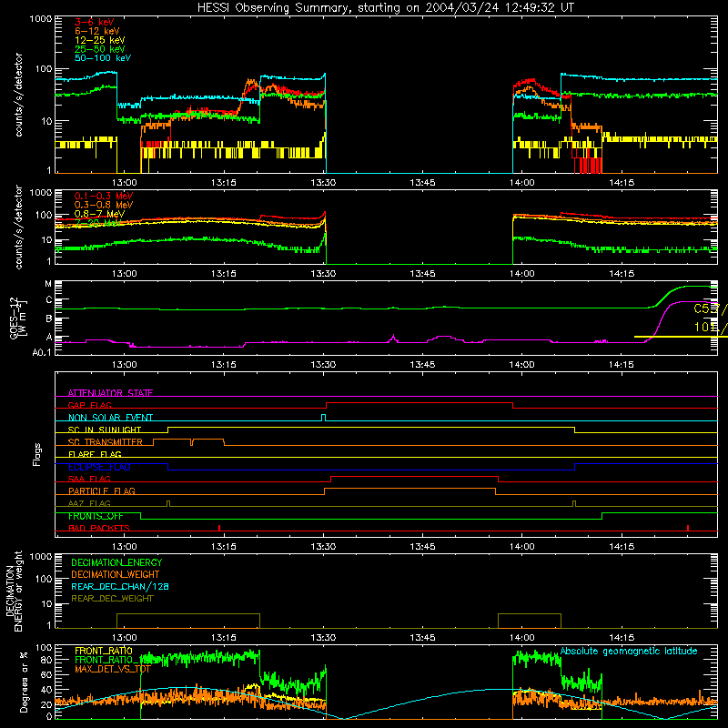Click the 14:00 tick label under the GOES plot
Screen dimensions: 728x728
click(x=521, y=365)
